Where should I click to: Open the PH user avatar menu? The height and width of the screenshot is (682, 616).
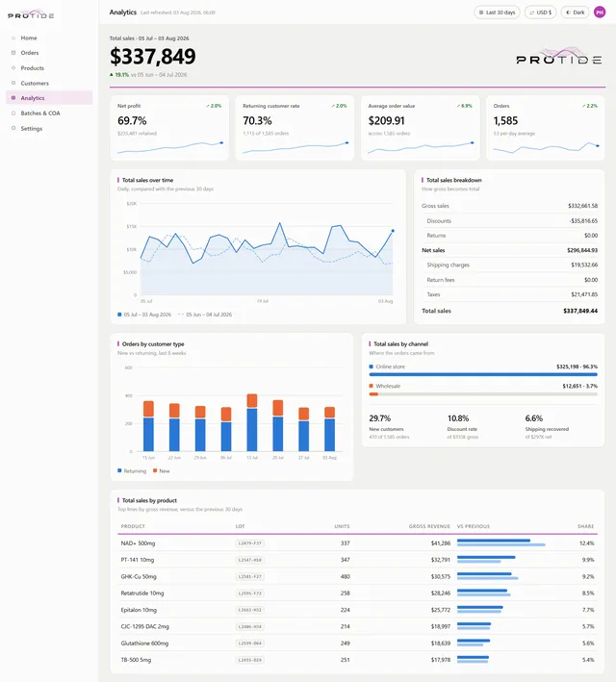pos(600,13)
